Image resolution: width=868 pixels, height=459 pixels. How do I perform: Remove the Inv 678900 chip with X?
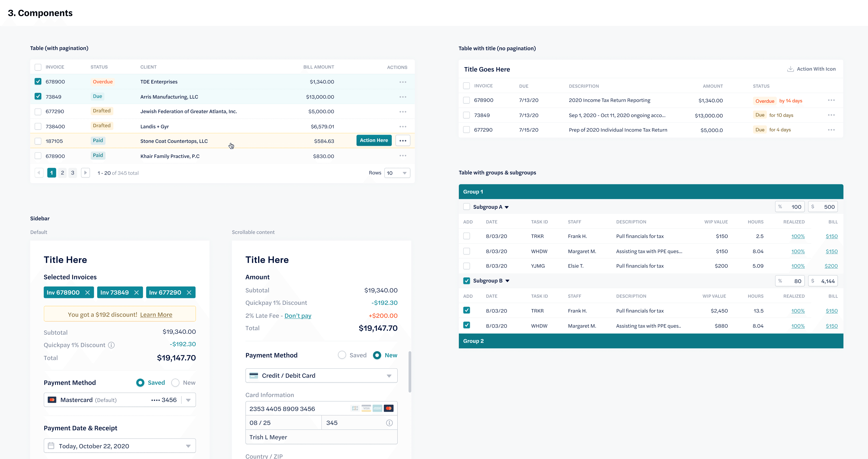pos(88,292)
